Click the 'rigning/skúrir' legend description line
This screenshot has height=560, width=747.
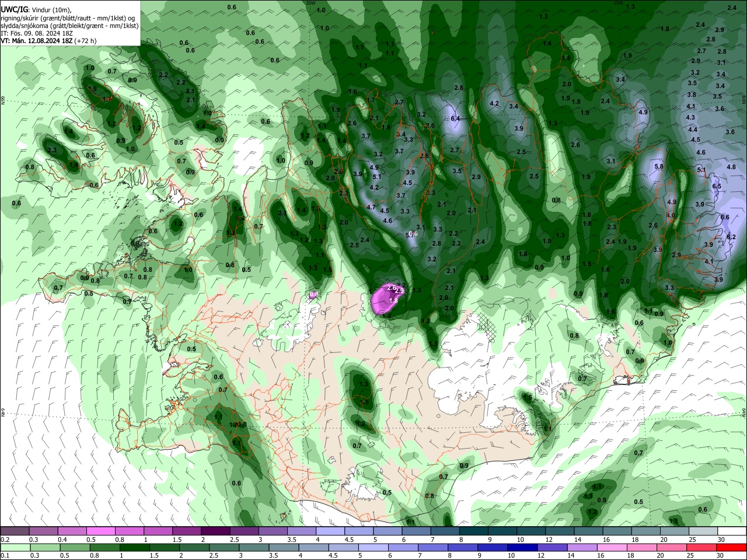click(x=67, y=17)
